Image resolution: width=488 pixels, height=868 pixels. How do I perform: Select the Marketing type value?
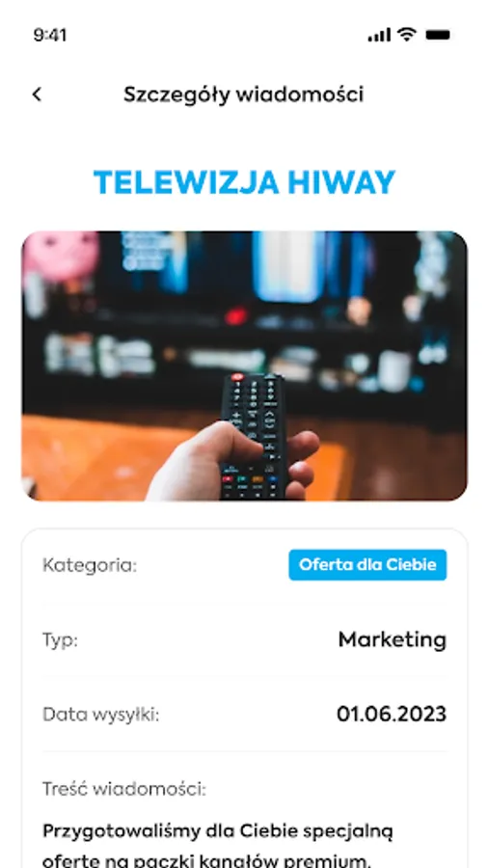pos(393,640)
